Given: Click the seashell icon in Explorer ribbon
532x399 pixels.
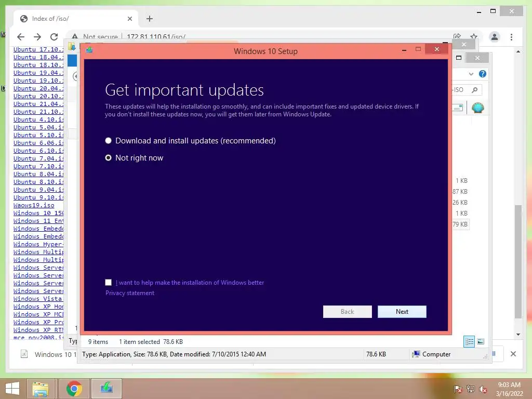Looking at the screenshot, I should 478,108.
